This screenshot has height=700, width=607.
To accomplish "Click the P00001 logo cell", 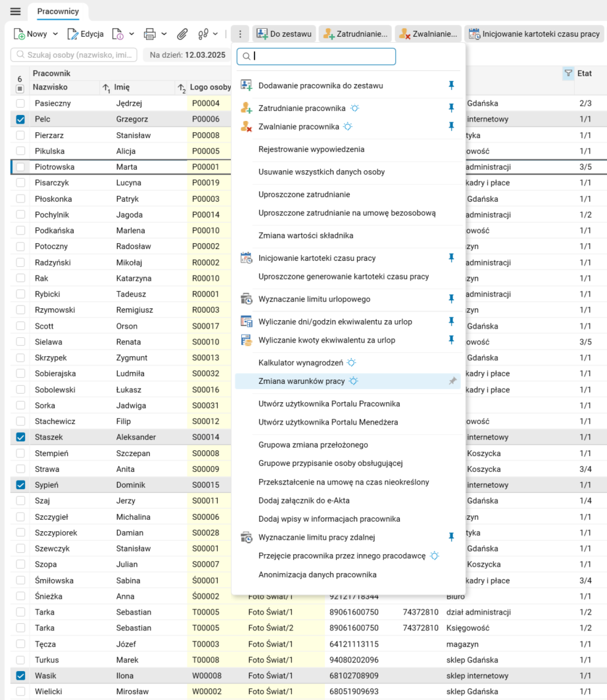I will click(208, 167).
